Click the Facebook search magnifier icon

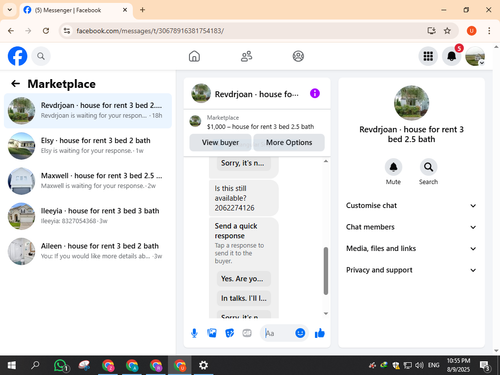click(41, 56)
